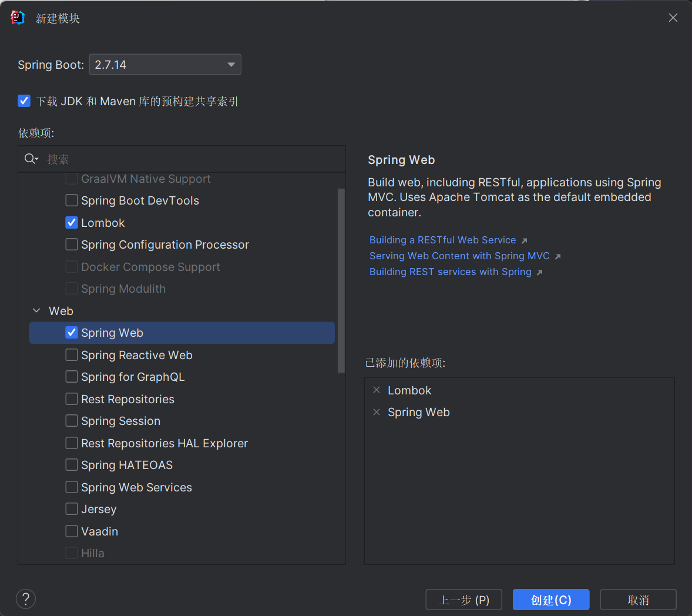Screen dimensions: 692x616
Task: Click the IntelliJ IDEA logo icon
Action: click(x=17, y=18)
